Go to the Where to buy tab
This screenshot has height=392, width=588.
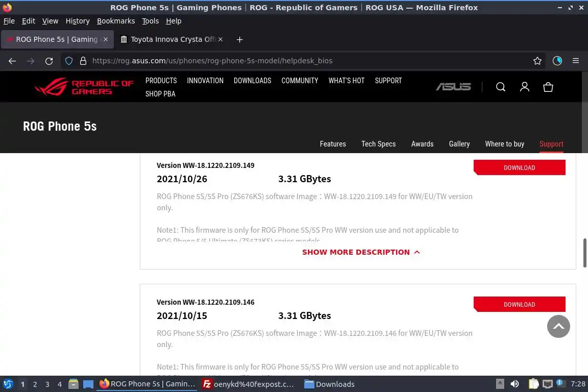pyautogui.click(x=504, y=144)
